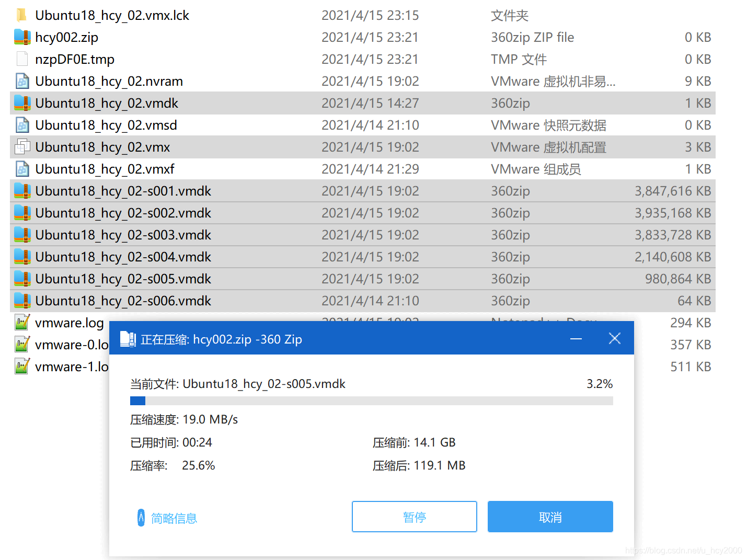Click the 简略信息 collapse arrow icon
The width and height of the screenshot is (747, 560).
(141, 518)
